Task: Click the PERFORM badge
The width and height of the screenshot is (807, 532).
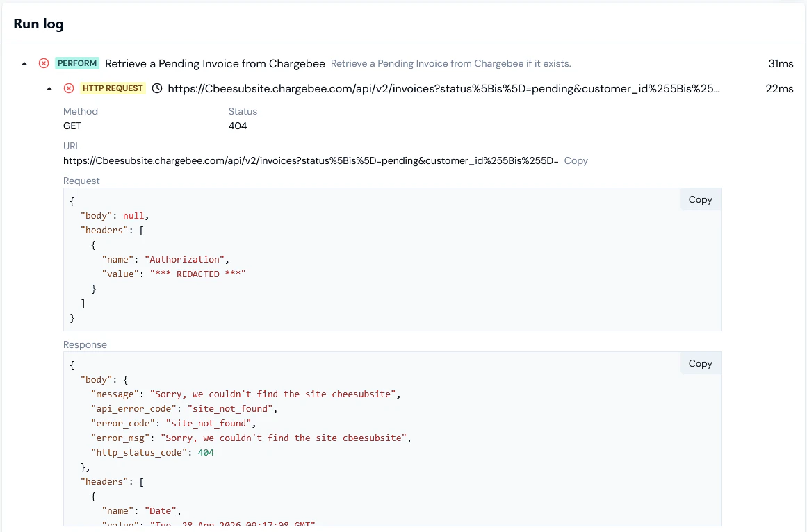Action: coord(77,63)
